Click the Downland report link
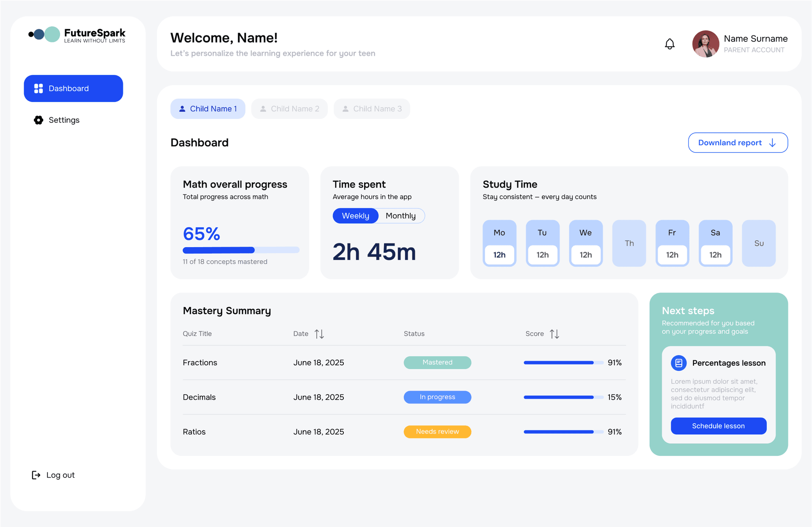The width and height of the screenshot is (812, 527). point(730,143)
